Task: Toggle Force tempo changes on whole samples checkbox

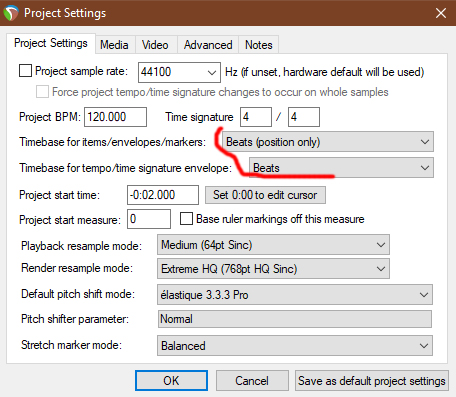Action: (x=42, y=91)
